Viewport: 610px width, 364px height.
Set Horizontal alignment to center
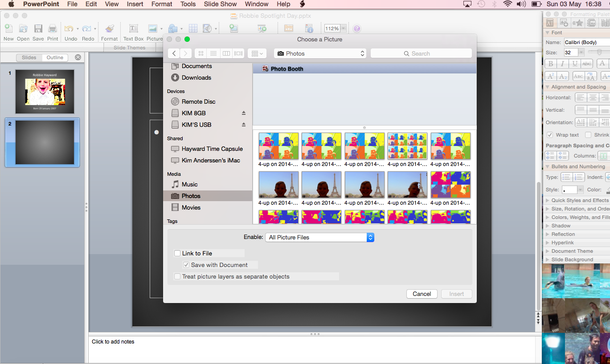[x=592, y=97]
